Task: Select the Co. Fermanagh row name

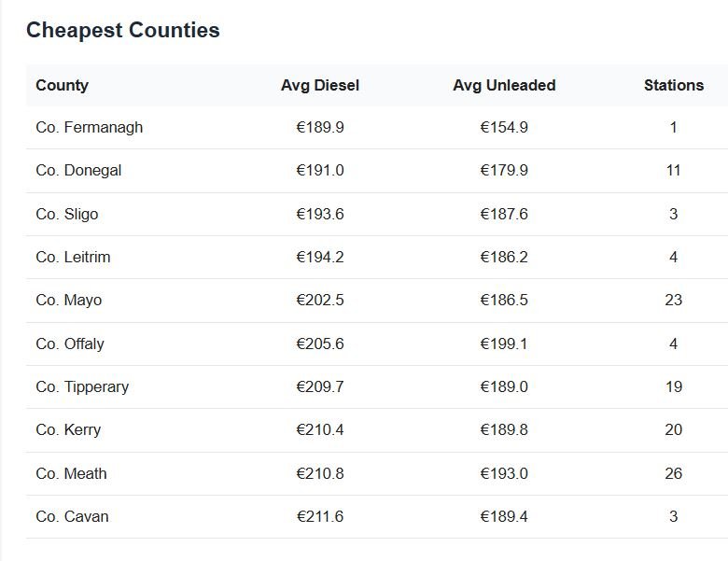Action: pyautogui.click(x=90, y=127)
